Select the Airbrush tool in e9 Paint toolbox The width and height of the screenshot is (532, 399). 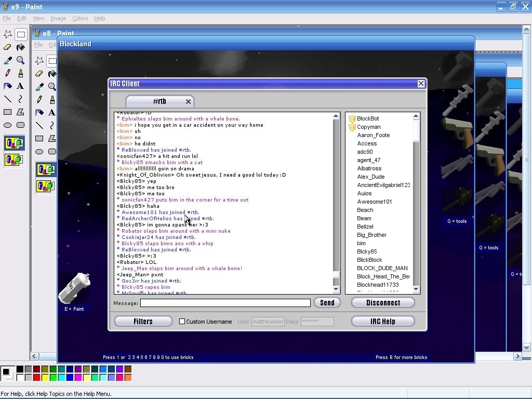click(7, 86)
